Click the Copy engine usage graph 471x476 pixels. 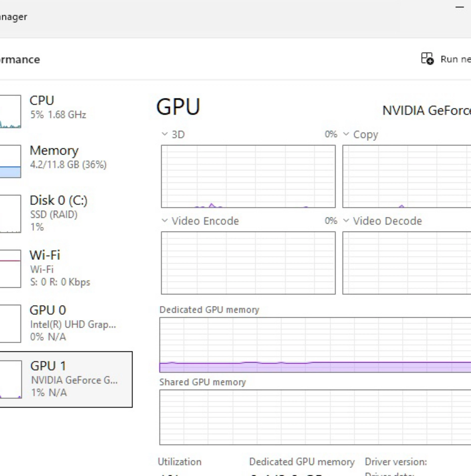407,176
